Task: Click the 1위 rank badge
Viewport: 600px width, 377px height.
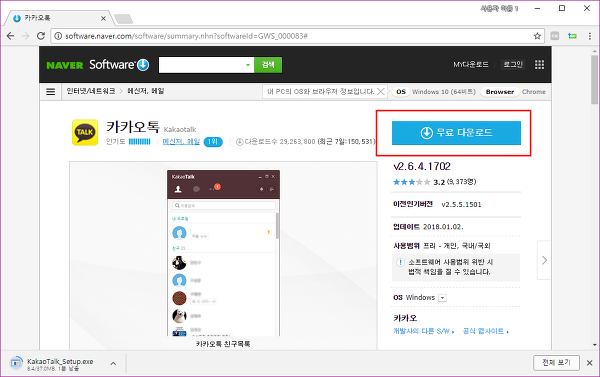Action: (x=213, y=142)
